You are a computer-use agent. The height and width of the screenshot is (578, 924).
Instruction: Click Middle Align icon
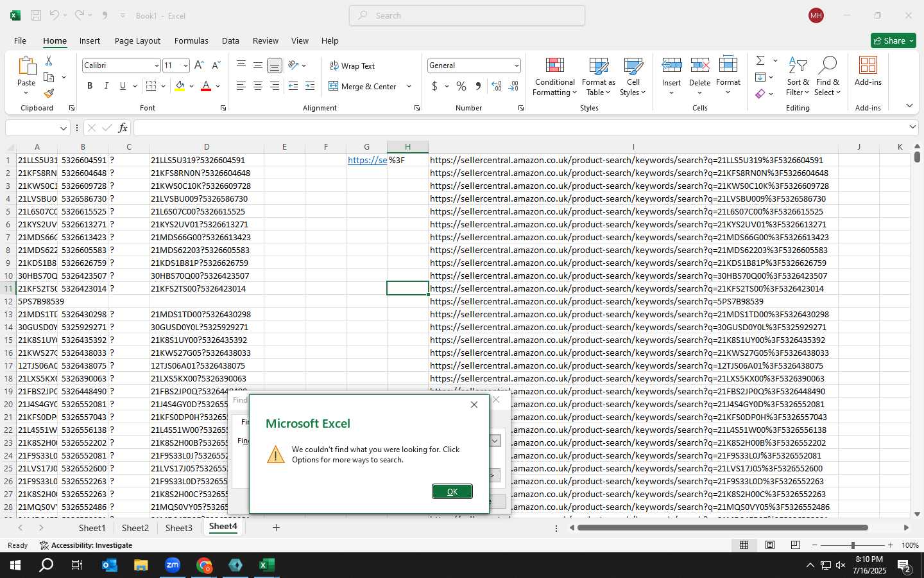point(257,65)
